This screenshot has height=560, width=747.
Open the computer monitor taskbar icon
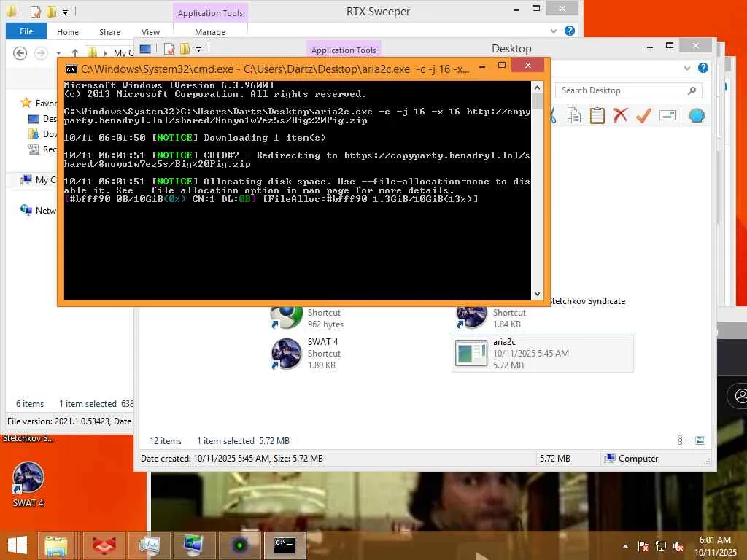194,545
